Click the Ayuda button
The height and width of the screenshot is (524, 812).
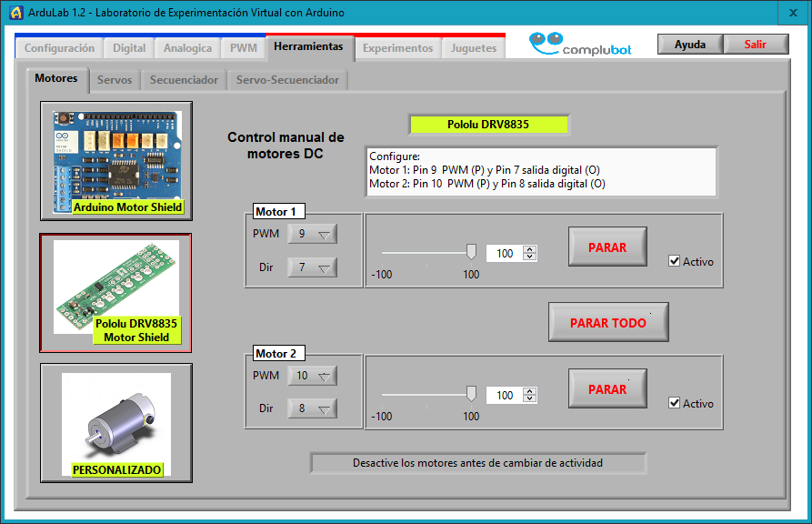689,45
